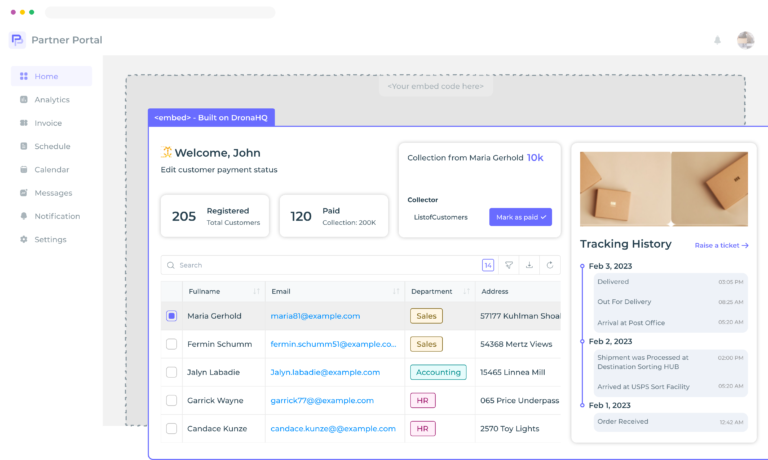Click the 120 Paid collection card
Viewport: 768px width, 460px height.
coord(334,216)
